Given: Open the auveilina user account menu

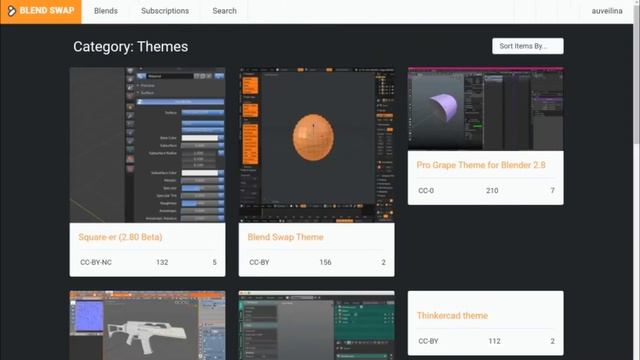Looking at the screenshot, I should (607, 11).
